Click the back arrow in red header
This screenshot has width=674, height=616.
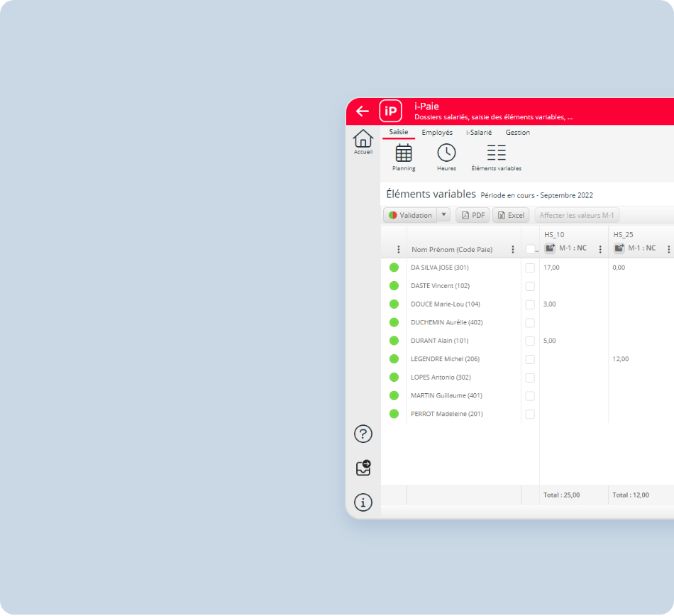[x=363, y=111]
